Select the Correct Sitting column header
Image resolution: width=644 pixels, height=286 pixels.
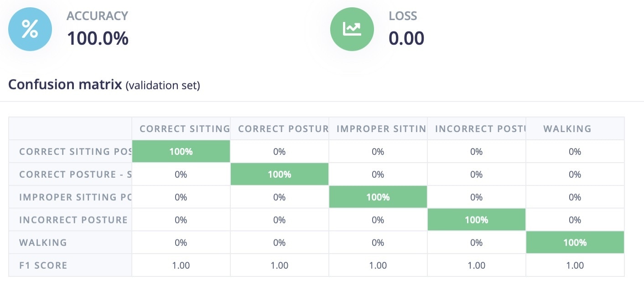(x=184, y=129)
